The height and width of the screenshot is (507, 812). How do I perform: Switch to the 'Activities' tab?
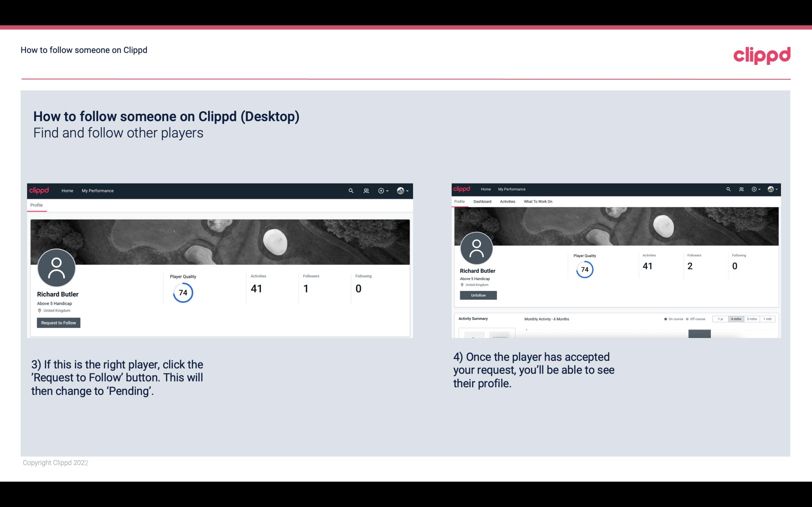click(506, 202)
